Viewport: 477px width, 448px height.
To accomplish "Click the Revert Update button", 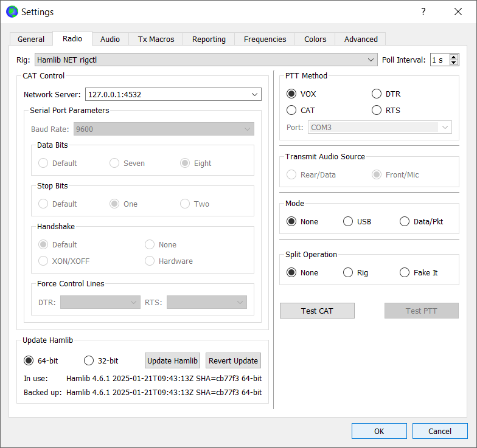I will coord(233,360).
